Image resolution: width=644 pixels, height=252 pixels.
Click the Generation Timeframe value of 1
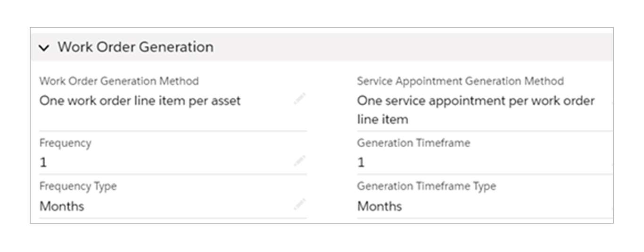point(361,163)
